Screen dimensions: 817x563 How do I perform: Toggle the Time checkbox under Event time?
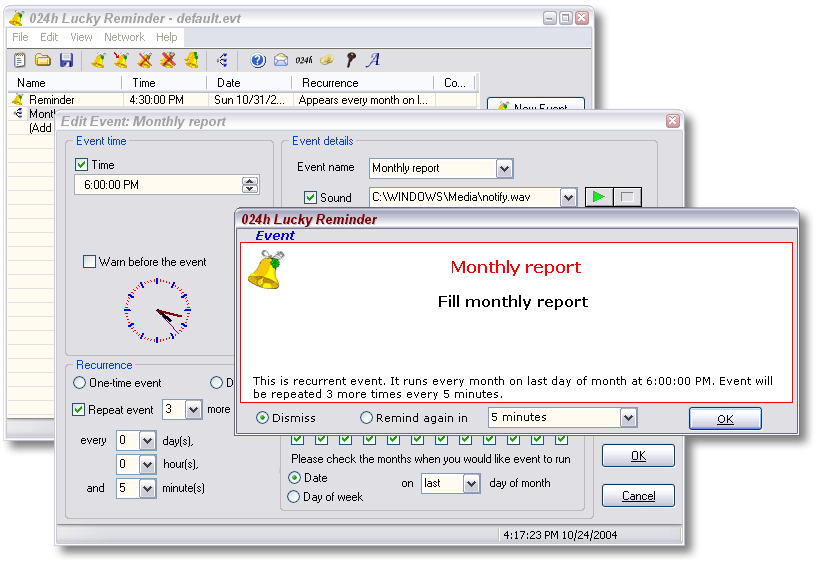[x=81, y=165]
